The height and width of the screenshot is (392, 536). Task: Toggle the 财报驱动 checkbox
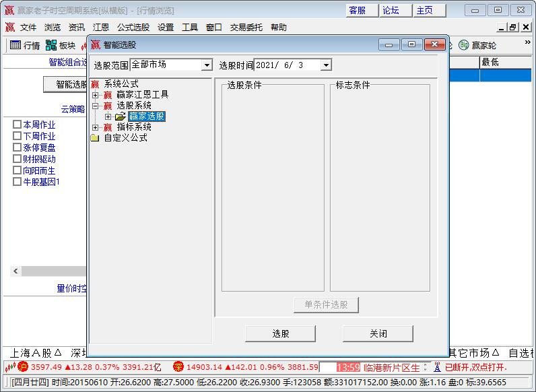[x=17, y=159]
